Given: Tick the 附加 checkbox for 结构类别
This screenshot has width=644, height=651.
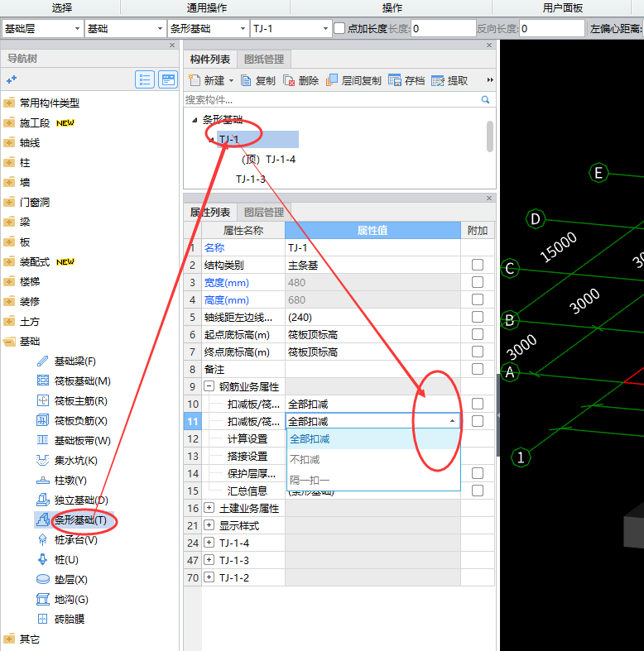Looking at the screenshot, I should (478, 265).
